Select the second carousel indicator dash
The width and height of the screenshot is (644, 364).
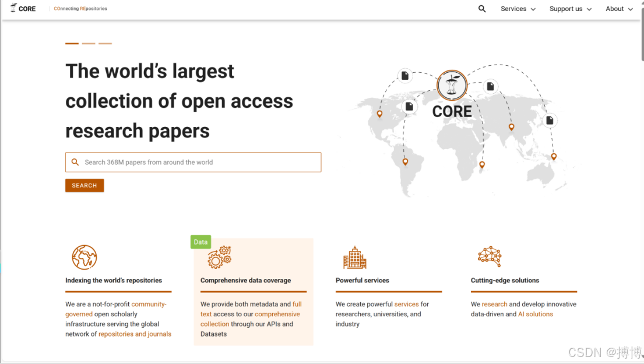[x=89, y=43]
